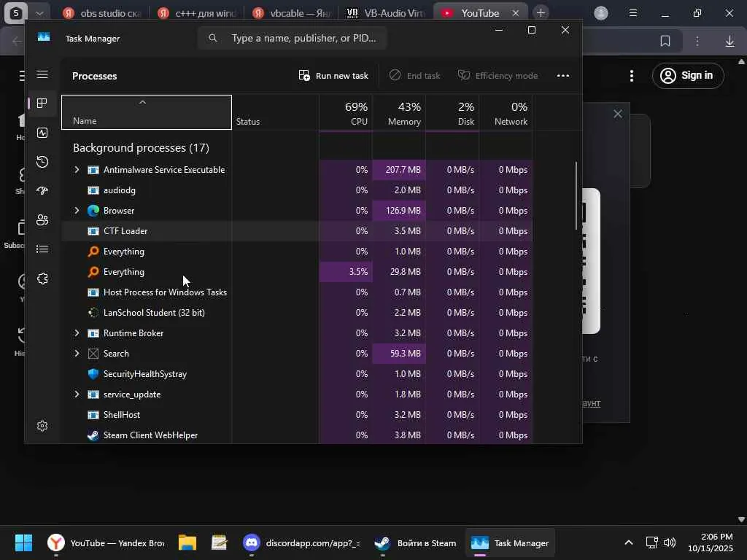Select Everything process using 3.5% CPU
The width and height of the screenshot is (747, 560).
298,272
